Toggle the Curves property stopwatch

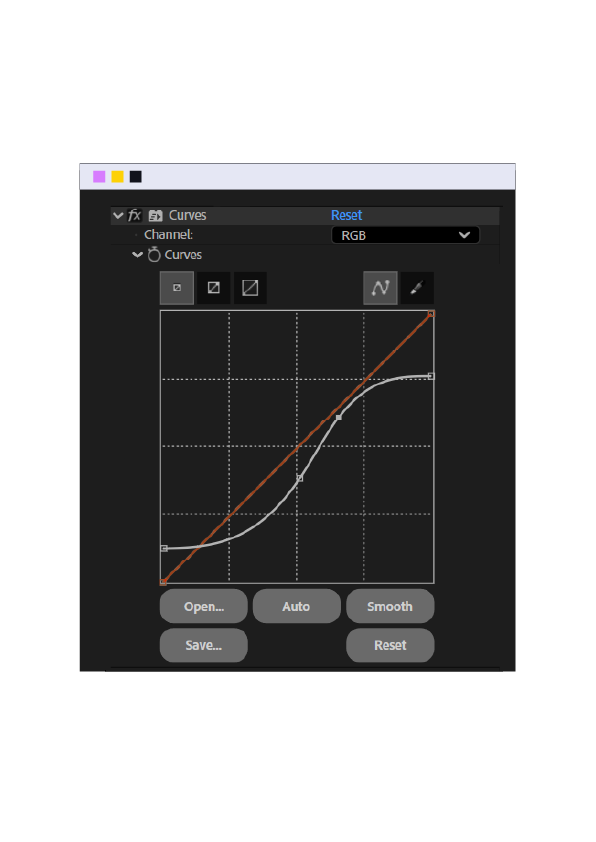click(154, 255)
